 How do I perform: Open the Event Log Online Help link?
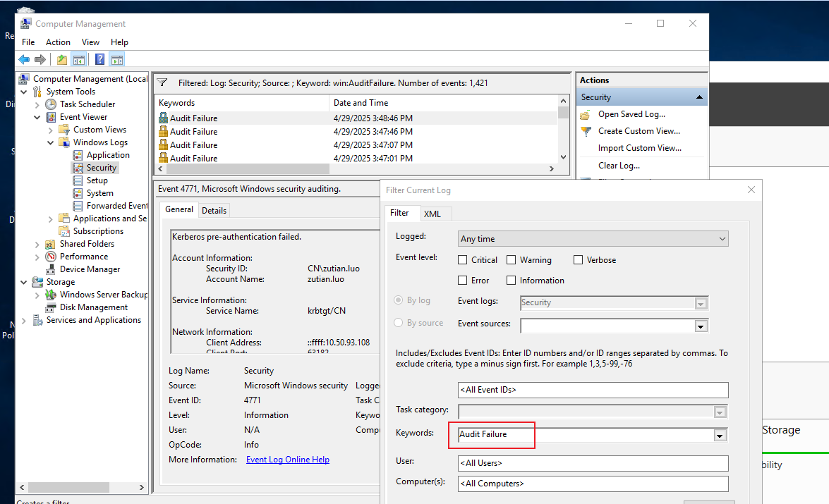point(288,460)
